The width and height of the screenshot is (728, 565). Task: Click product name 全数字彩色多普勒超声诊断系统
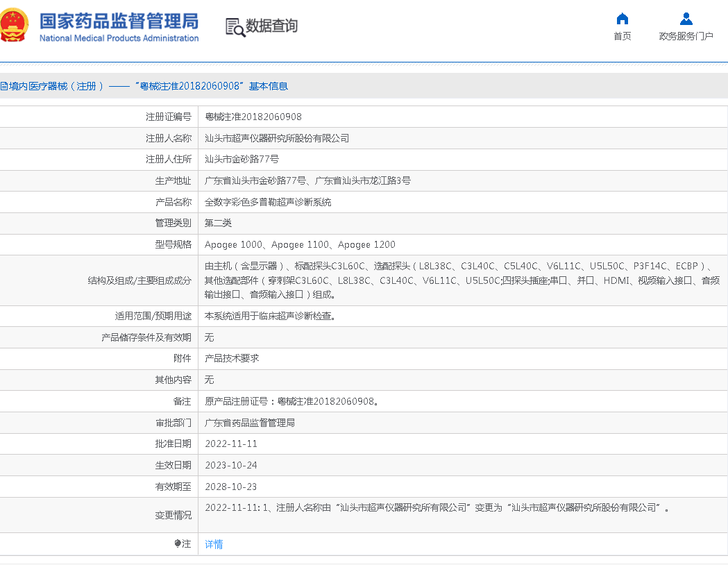[268, 203]
